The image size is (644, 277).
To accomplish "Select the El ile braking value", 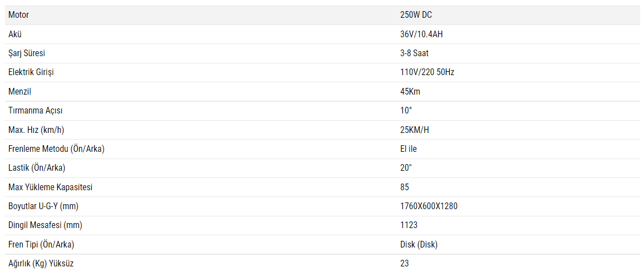I will [409, 149].
